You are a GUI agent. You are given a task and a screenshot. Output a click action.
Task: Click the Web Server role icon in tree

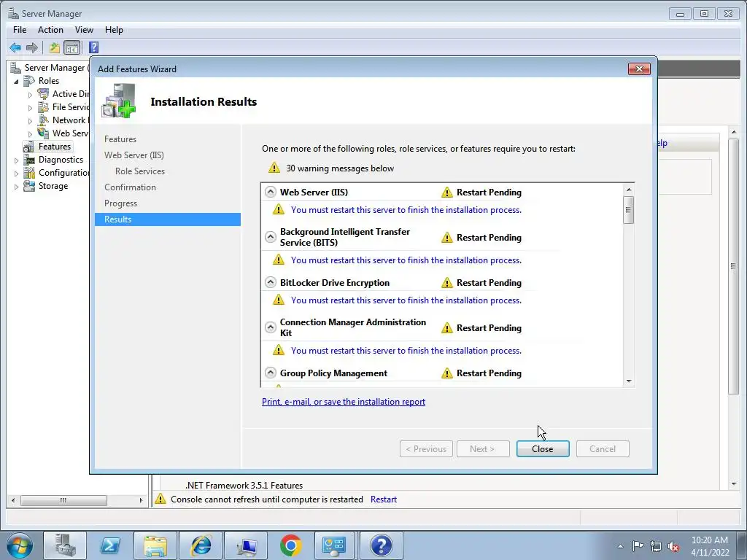pos(43,133)
